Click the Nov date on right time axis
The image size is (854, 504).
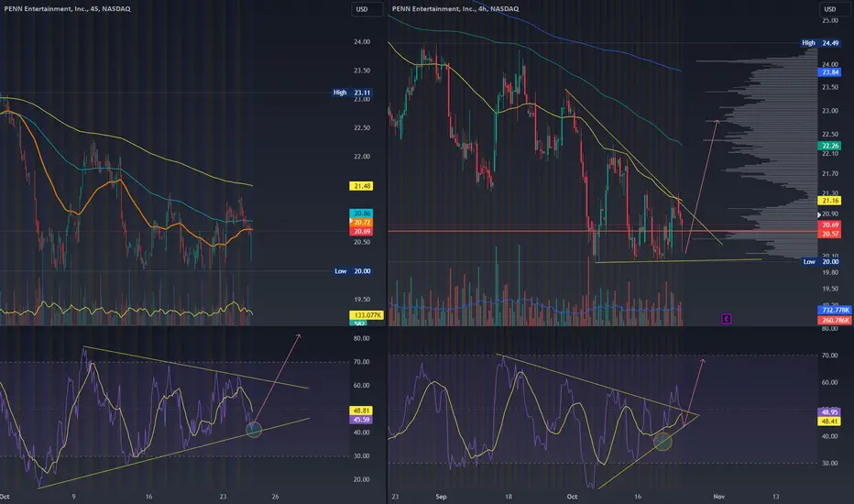coord(719,497)
